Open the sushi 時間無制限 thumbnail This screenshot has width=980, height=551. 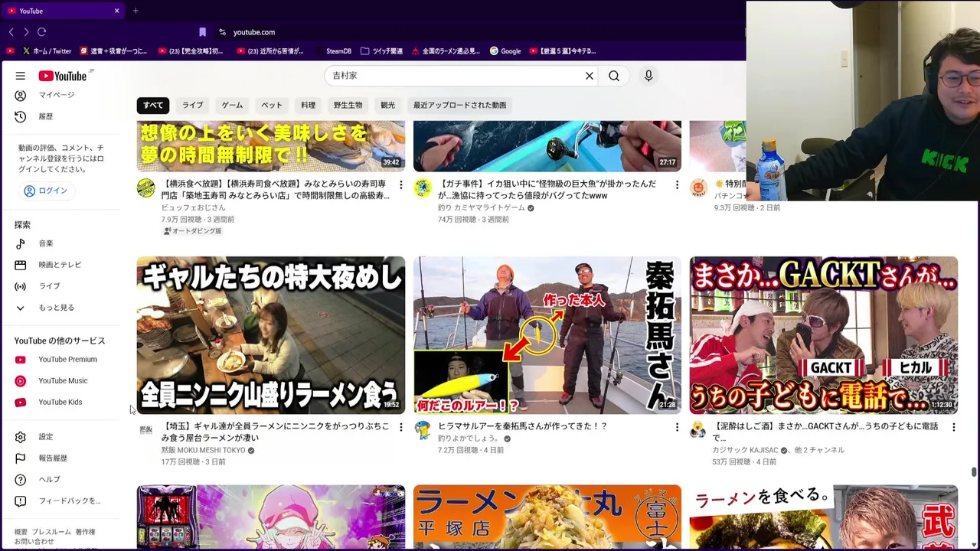271,146
